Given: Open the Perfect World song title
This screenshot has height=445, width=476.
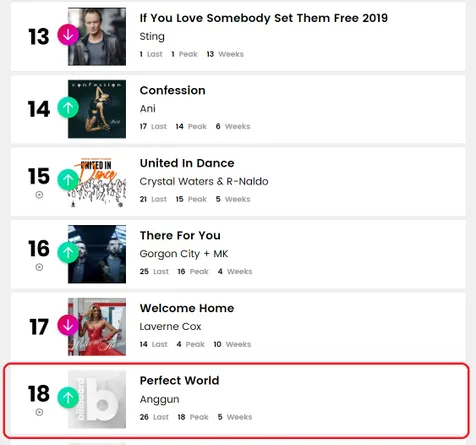Looking at the screenshot, I should [180, 380].
